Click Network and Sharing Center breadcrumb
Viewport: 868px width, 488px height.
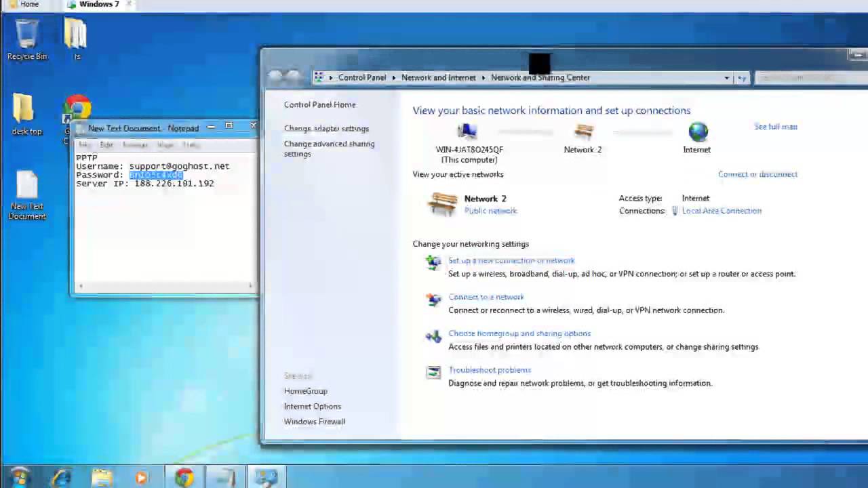pos(540,78)
